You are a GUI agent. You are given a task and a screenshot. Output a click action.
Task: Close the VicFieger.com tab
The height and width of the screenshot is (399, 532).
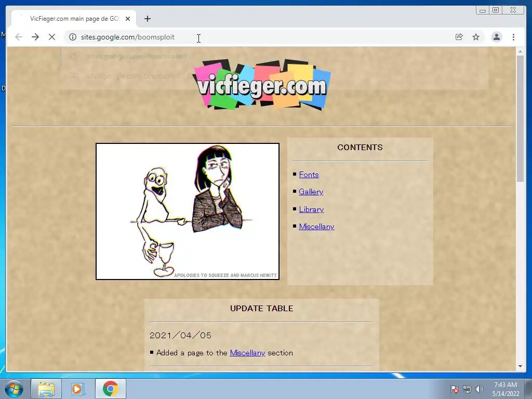[128, 19]
